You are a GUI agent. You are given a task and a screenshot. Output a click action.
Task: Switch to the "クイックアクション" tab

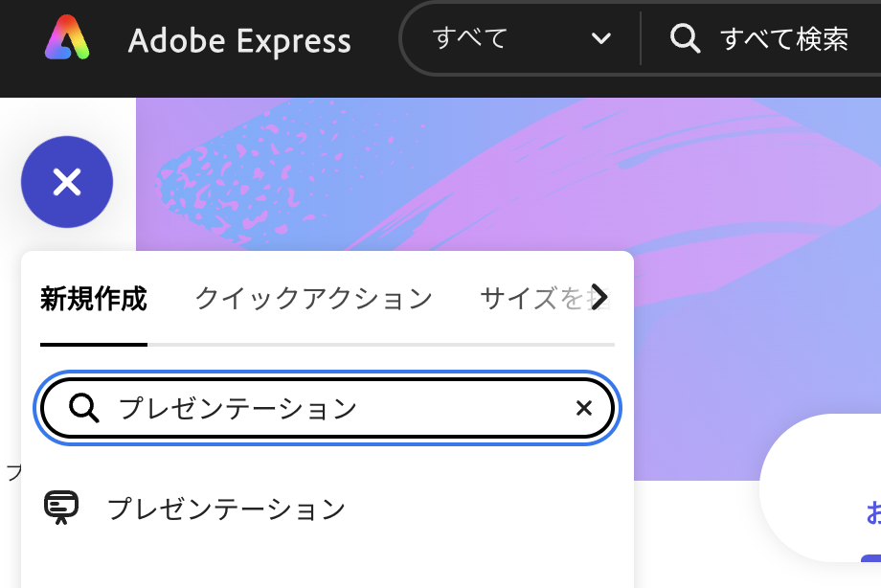point(313,299)
